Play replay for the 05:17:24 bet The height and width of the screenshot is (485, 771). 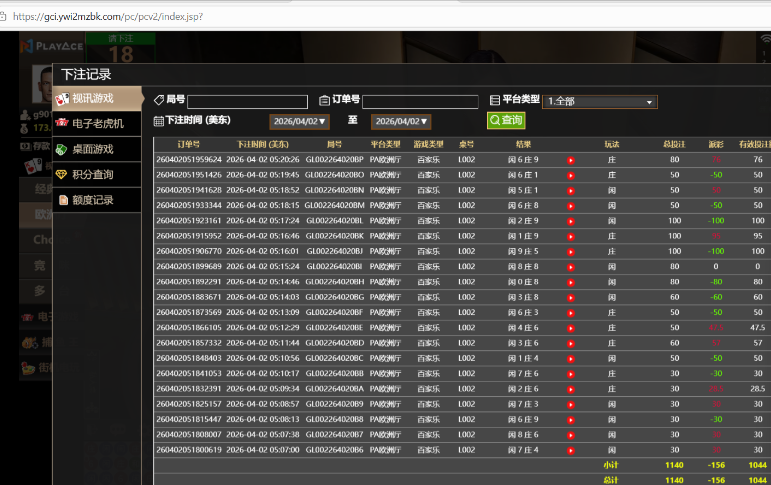click(571, 220)
